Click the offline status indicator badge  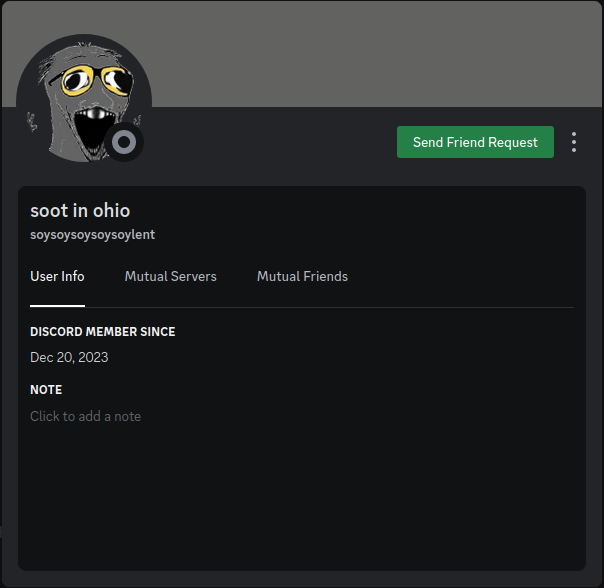click(124, 143)
